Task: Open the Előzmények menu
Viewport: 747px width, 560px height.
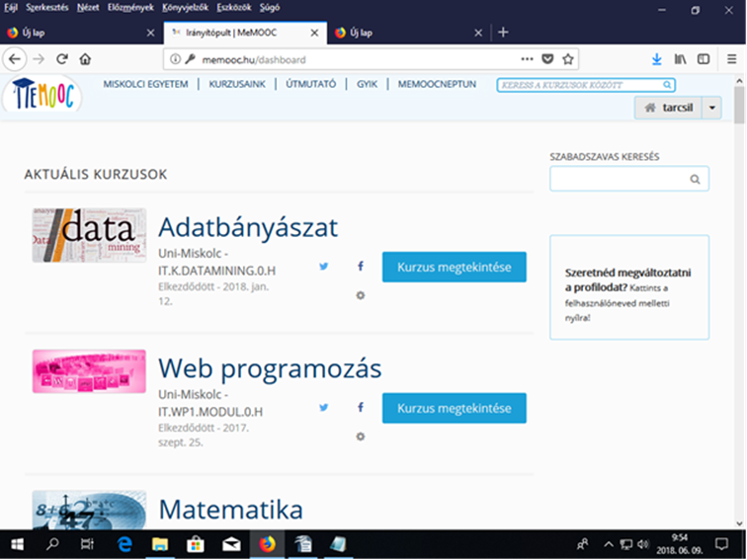Action: pos(130,8)
